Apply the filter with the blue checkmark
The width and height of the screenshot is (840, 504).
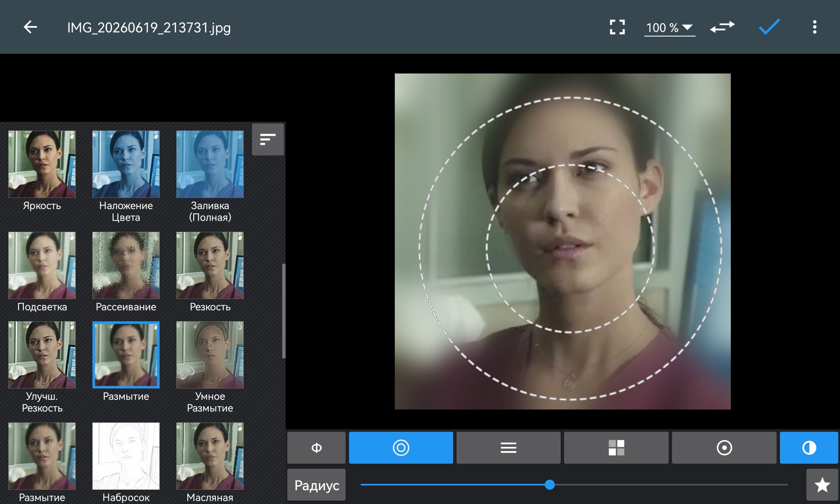point(769,27)
